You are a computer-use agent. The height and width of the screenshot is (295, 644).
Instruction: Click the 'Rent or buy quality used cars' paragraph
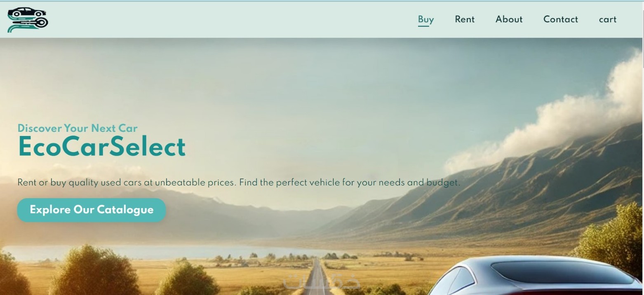coord(239,183)
